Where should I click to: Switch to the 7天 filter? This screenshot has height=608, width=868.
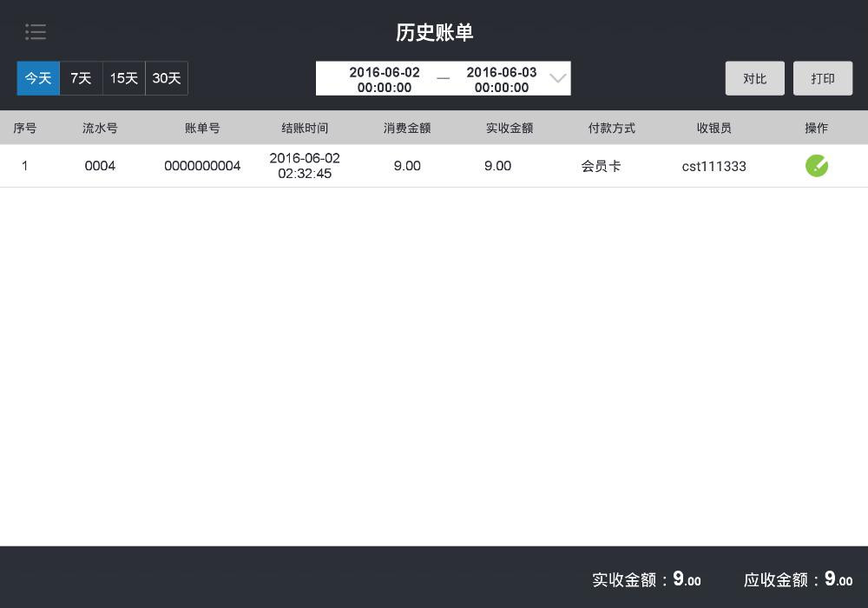[x=81, y=78]
